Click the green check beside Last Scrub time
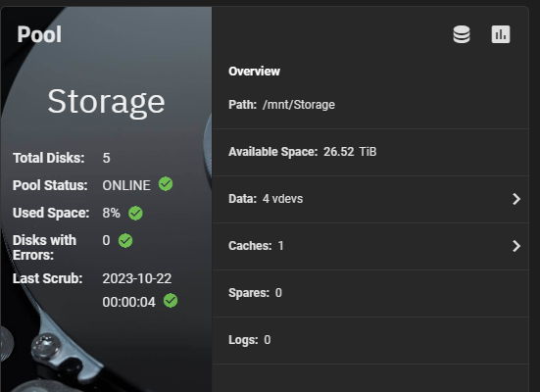The width and height of the screenshot is (540, 392). [x=171, y=301]
